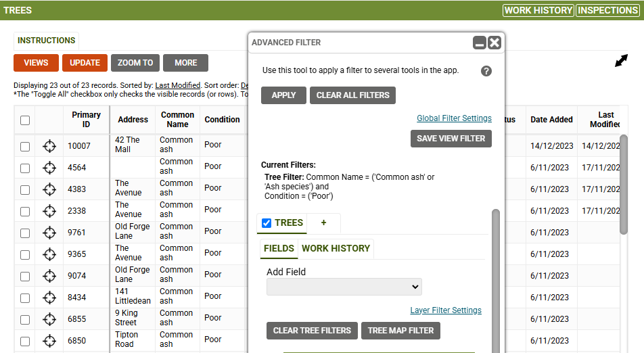Click TREE MAP FILTER
Viewport: 644px width, 353px height.
401,331
